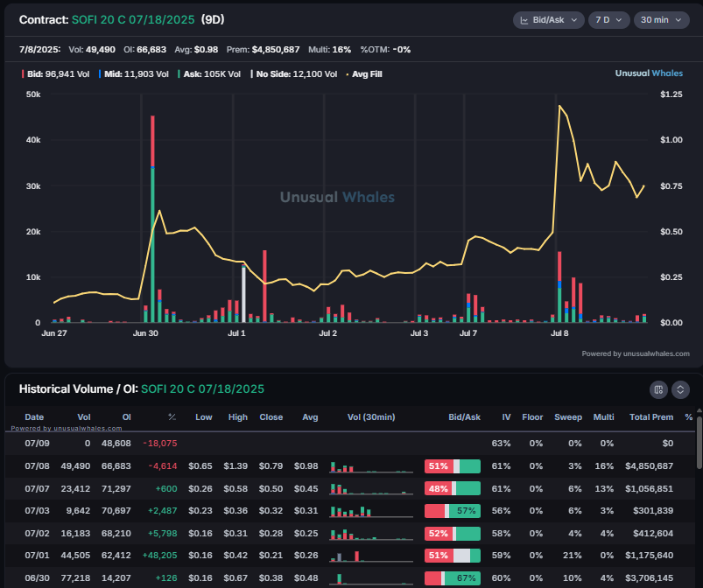This screenshot has height=588, width=703.
Task: Click the tall Jun 30 volume bar
Action: [153, 219]
